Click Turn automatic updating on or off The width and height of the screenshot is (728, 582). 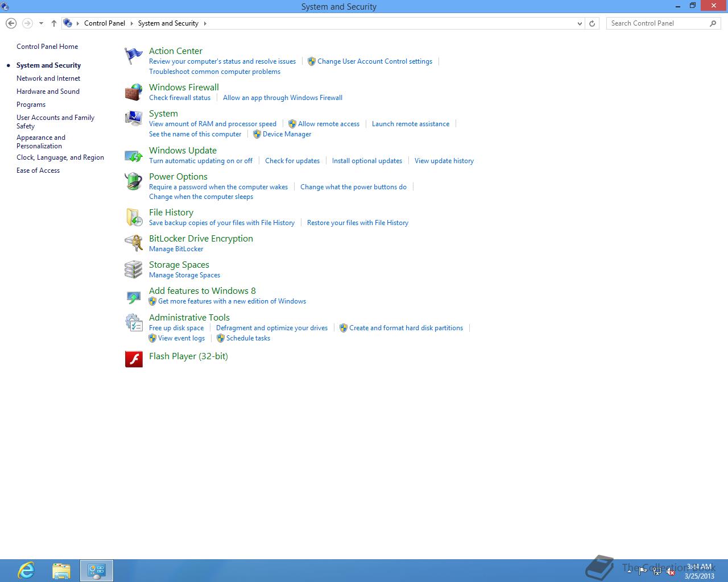[x=201, y=161]
